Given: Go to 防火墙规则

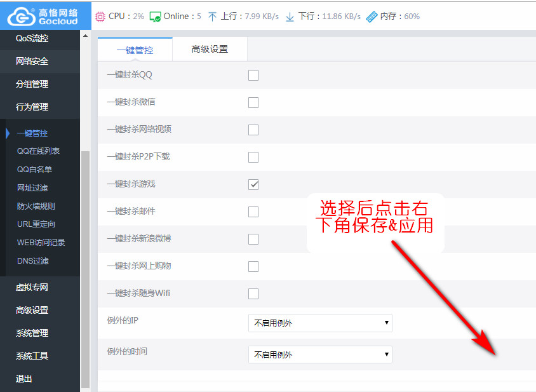Looking at the screenshot, I should point(36,206).
